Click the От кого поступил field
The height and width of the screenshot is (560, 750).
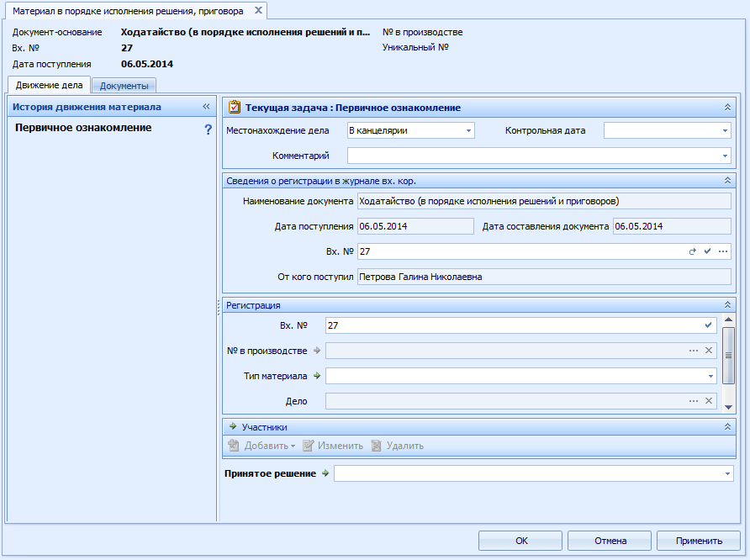coord(544,277)
